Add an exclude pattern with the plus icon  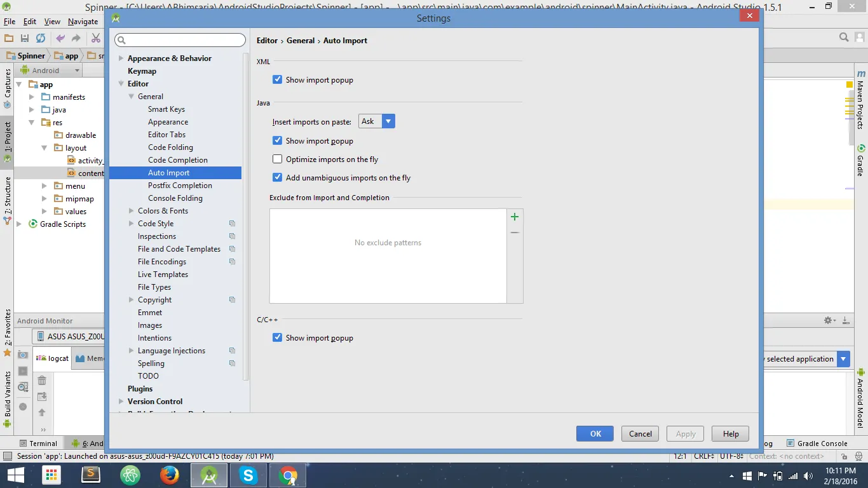[515, 217]
